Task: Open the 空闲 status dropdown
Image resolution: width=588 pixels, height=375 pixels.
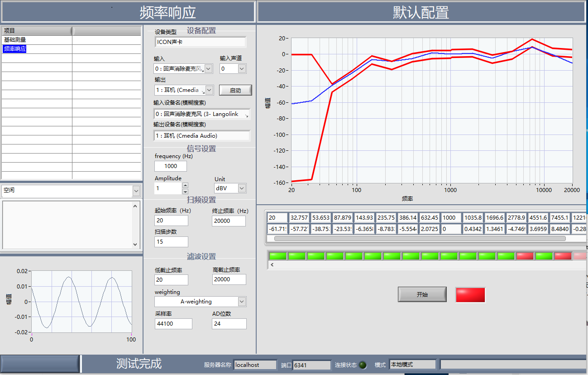Action: (136, 191)
